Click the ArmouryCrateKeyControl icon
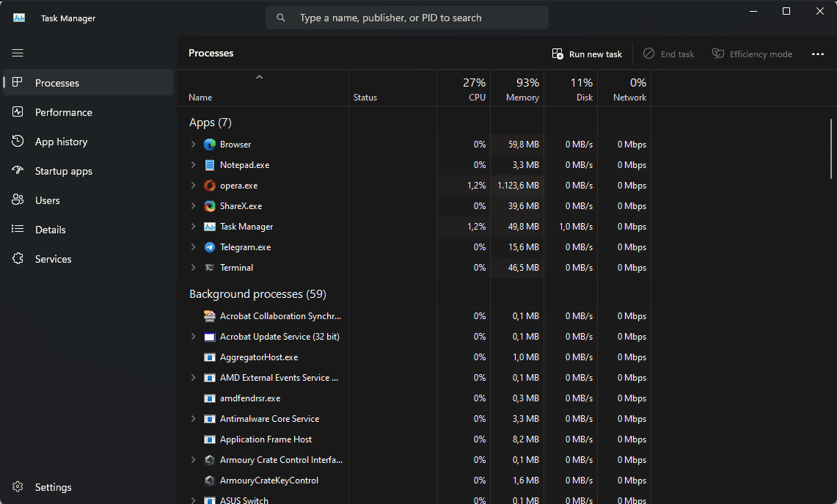The width and height of the screenshot is (837, 504). tap(210, 481)
